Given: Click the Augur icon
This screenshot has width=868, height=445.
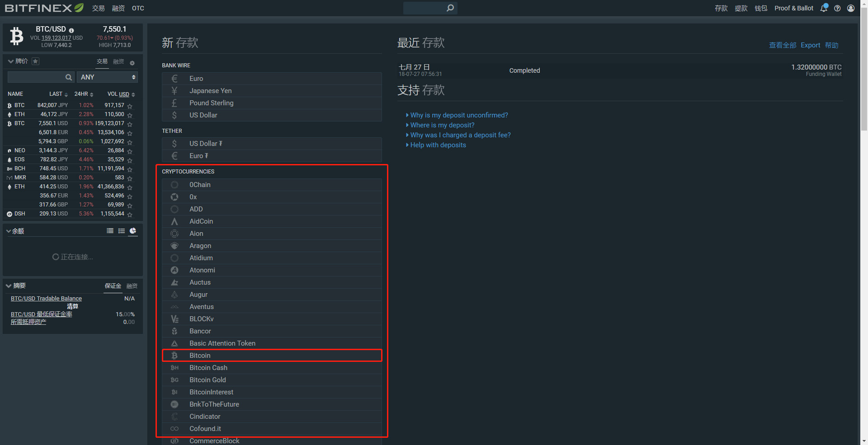Looking at the screenshot, I should (175, 295).
